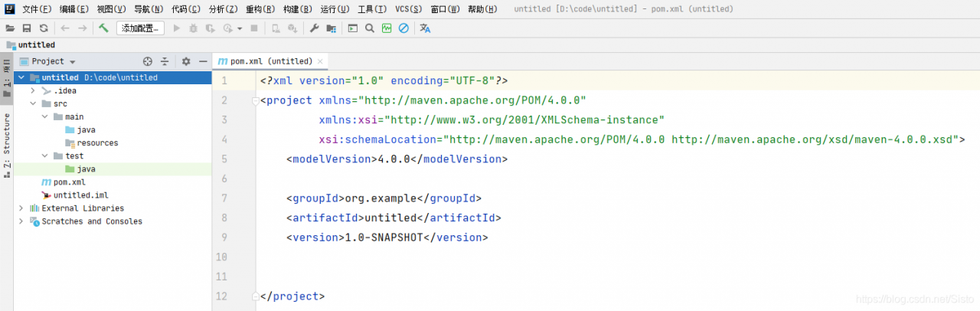Open the 视图(V) menu
The width and height of the screenshot is (980, 311).
[x=112, y=9]
